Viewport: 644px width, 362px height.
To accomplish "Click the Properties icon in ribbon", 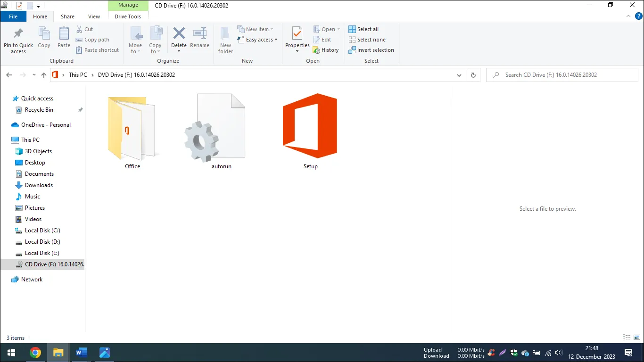I will 297,34.
